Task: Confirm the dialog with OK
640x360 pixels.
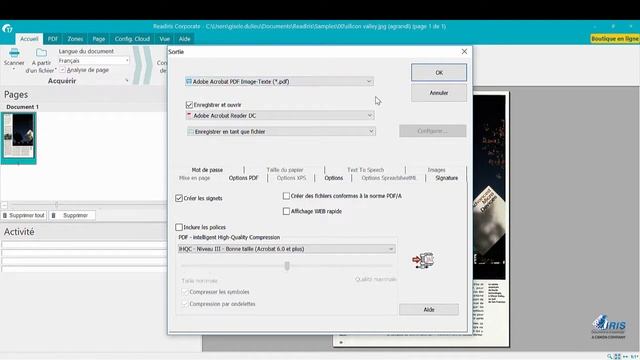Action: pos(439,73)
